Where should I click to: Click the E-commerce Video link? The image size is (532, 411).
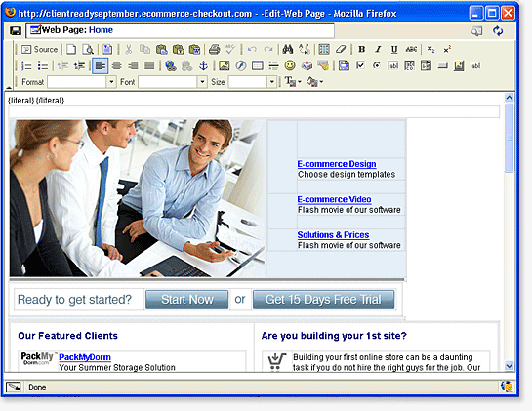click(334, 199)
